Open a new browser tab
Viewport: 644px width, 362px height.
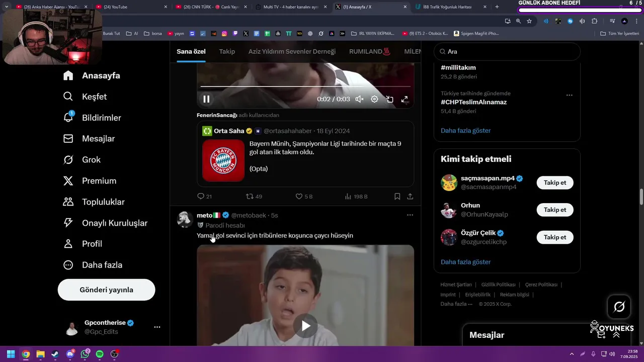pyautogui.click(x=497, y=7)
